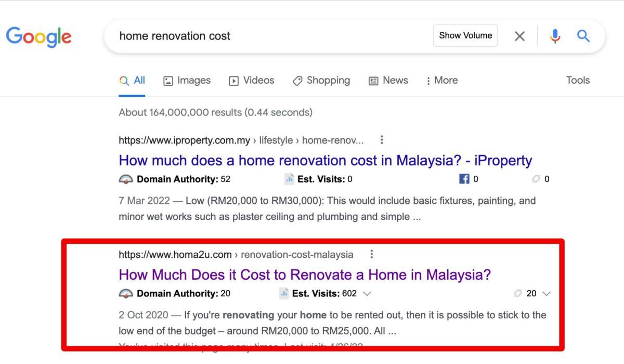624x364 pixels.
Task: Click the Google logo
Action: coord(39,36)
